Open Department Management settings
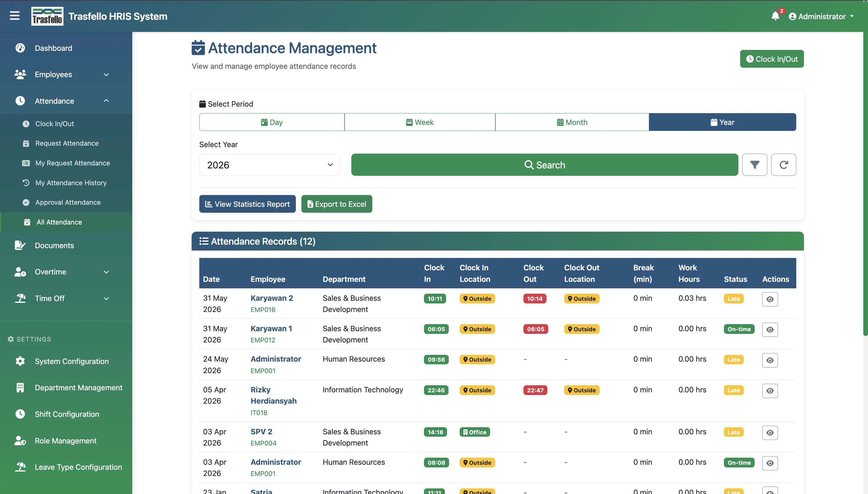This screenshot has width=868, height=494. pyautogui.click(x=66, y=388)
